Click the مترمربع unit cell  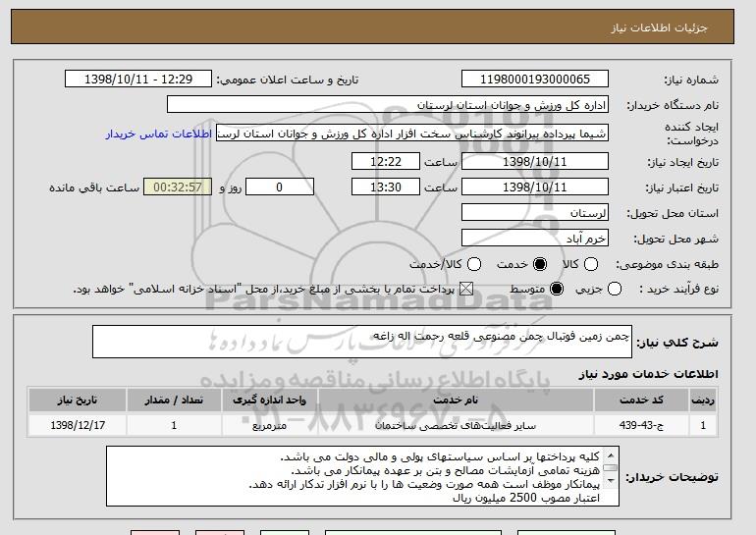tap(270, 426)
